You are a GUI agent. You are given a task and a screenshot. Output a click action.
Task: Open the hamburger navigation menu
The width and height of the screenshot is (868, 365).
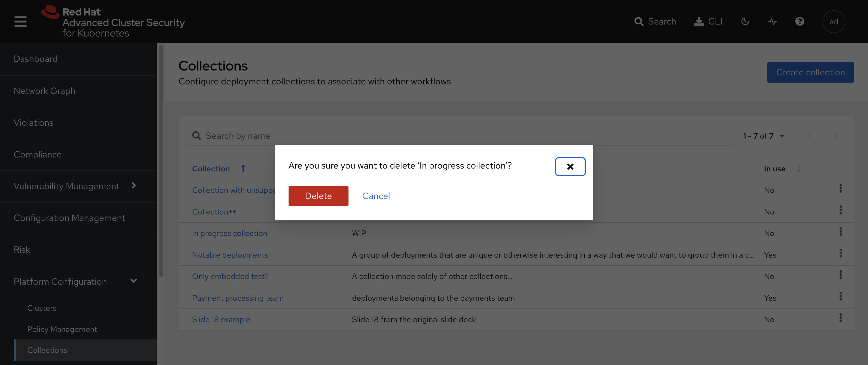pyautogui.click(x=20, y=21)
